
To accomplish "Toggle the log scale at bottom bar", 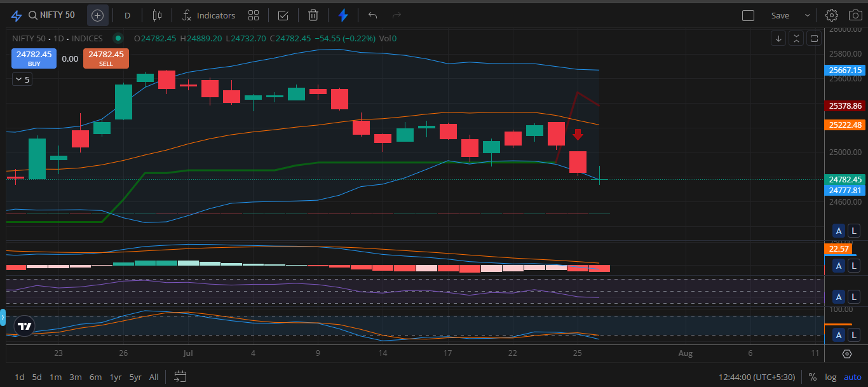I will point(831,377).
